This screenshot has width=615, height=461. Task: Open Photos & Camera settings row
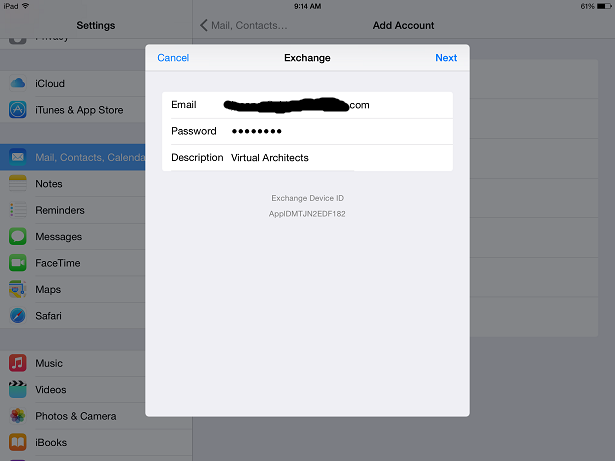(x=73, y=416)
